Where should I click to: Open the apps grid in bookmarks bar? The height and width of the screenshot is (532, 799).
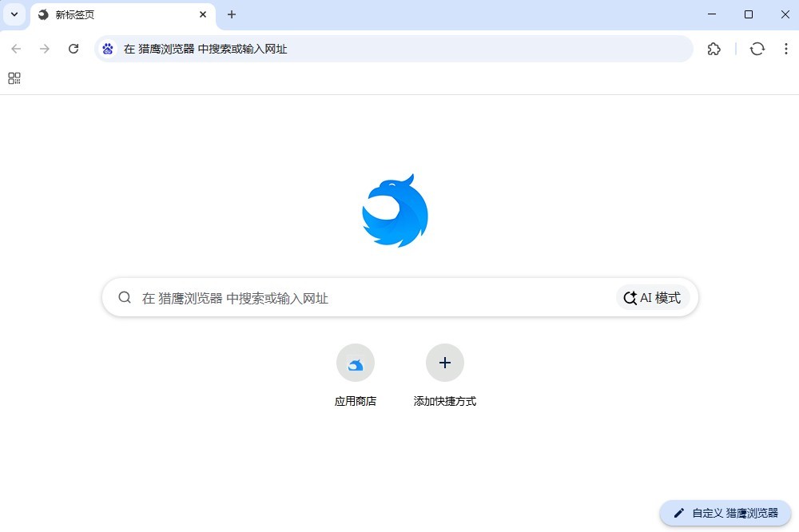[14, 78]
